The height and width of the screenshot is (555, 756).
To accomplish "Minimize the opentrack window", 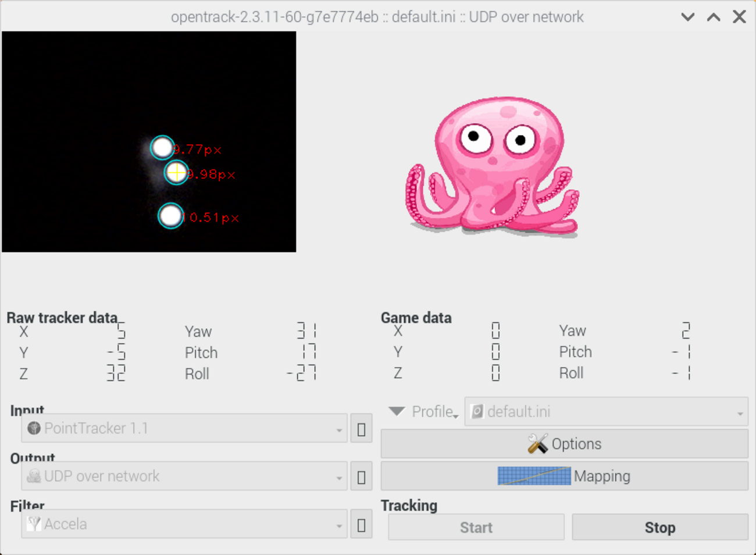I will pyautogui.click(x=688, y=17).
